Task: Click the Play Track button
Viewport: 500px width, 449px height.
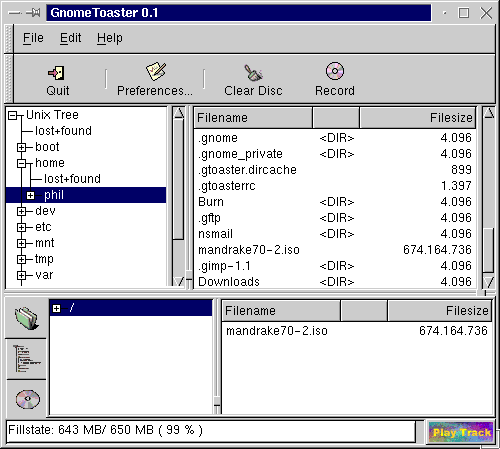Action: coord(461,432)
